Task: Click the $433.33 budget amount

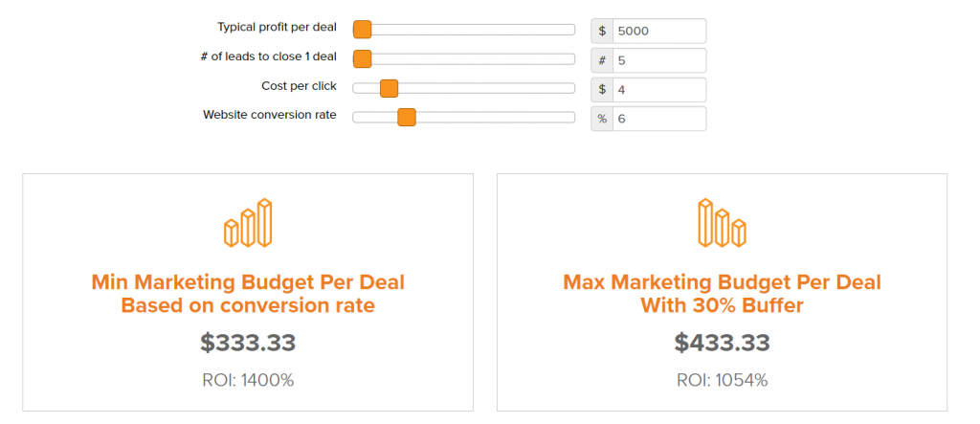Action: (722, 343)
